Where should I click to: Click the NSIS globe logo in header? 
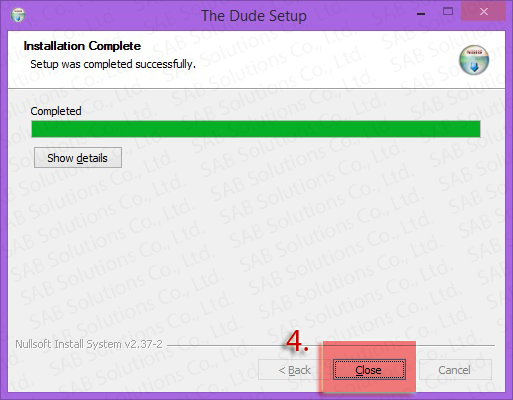point(474,60)
